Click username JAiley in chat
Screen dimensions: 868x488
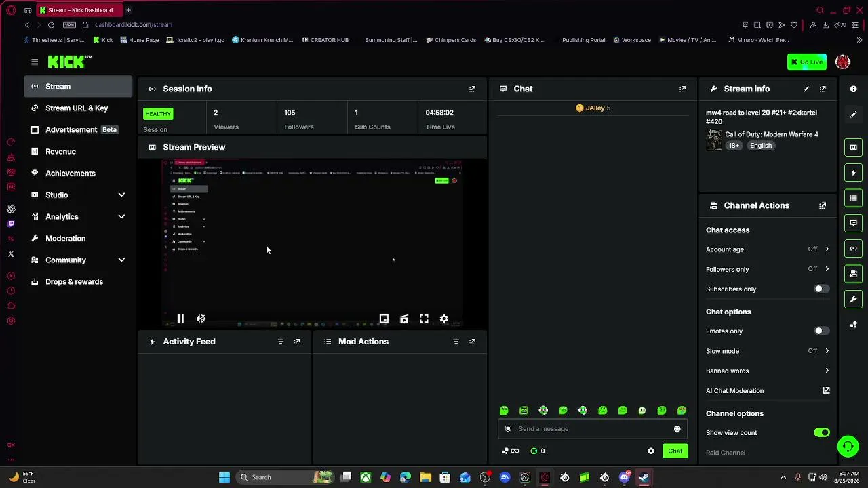(x=595, y=108)
